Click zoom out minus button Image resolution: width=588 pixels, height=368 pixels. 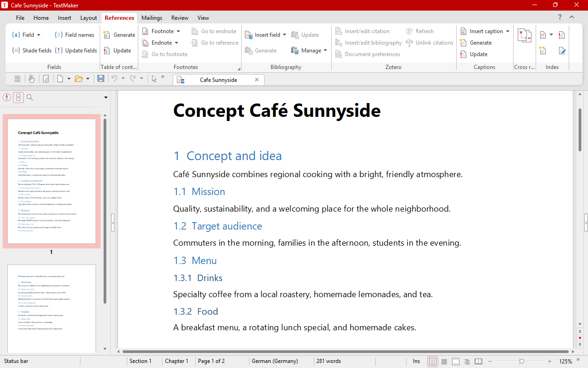coord(490,362)
